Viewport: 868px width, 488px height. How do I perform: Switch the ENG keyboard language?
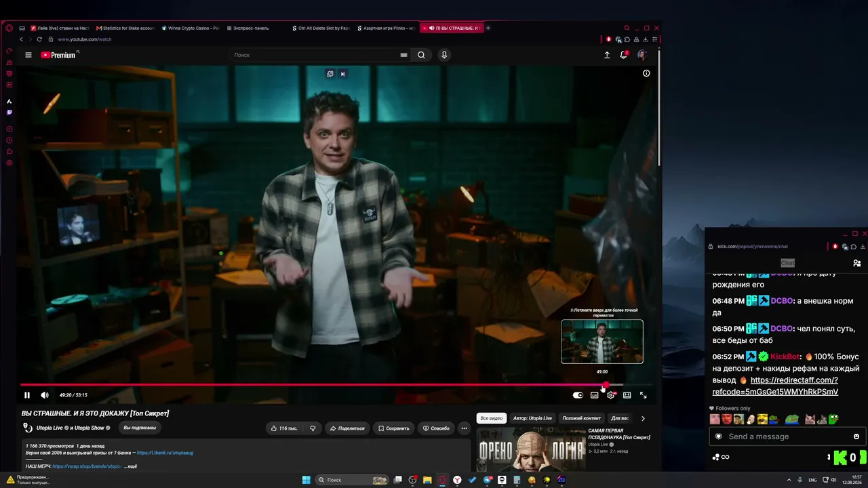click(813, 480)
